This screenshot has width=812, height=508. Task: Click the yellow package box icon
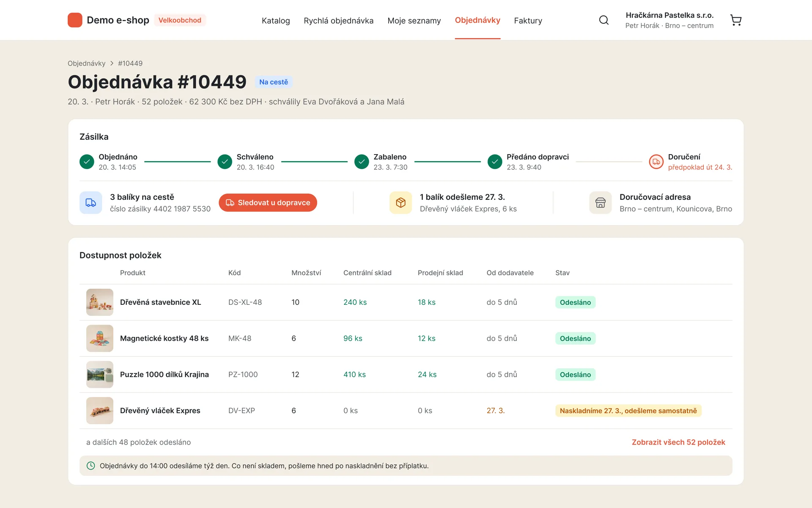tap(401, 202)
